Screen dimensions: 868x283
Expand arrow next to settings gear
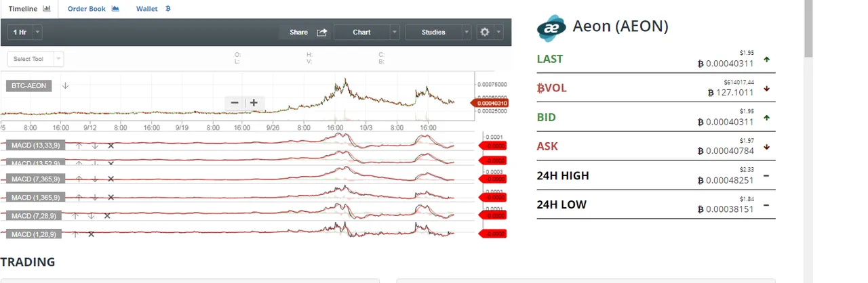click(498, 32)
